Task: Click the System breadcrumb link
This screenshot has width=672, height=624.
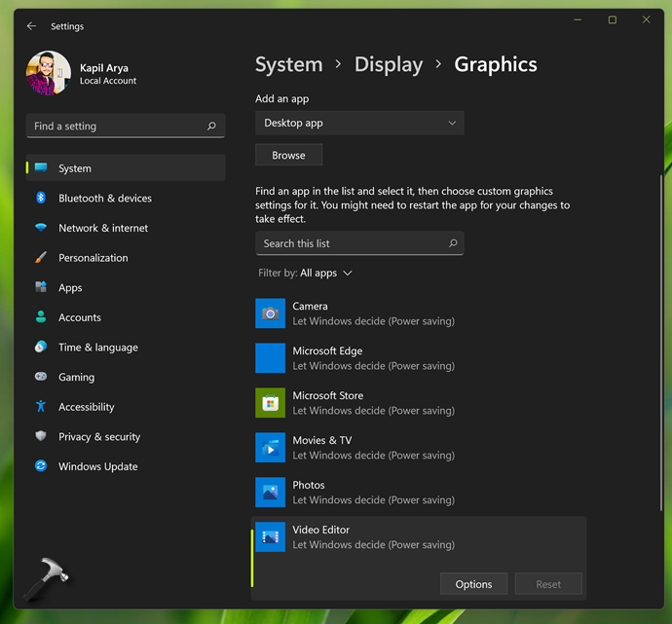Action: coord(288,65)
